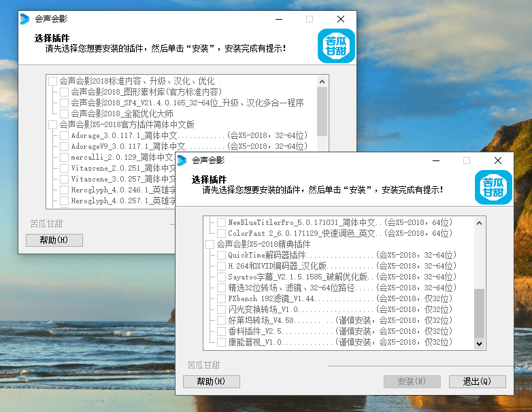Close the back 会声会影 window

[x=341, y=19]
